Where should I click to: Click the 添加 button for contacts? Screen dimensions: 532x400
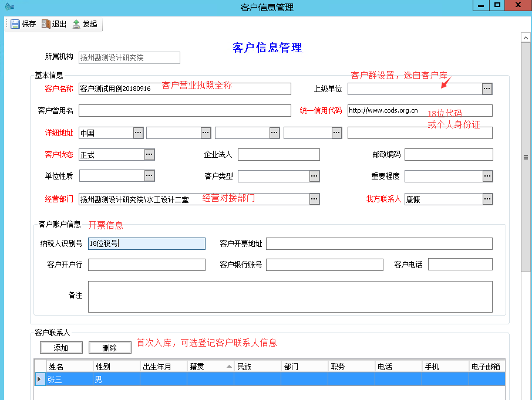coord(61,348)
